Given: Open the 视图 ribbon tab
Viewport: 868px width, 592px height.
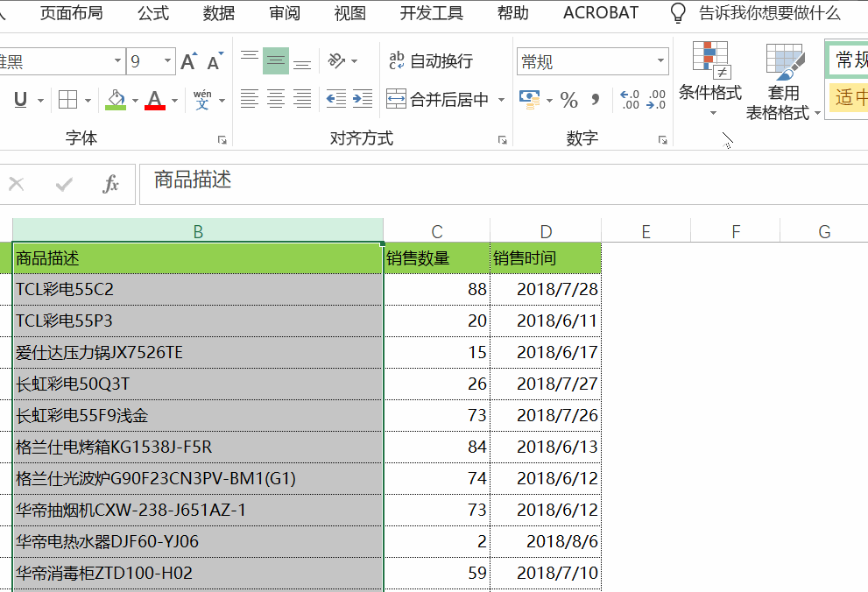Looking at the screenshot, I should 349,13.
